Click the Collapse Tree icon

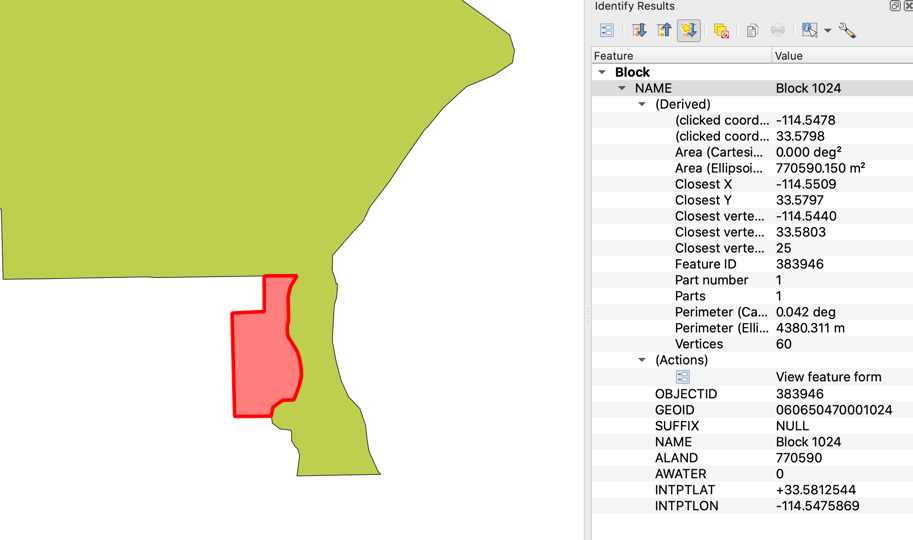coord(664,30)
